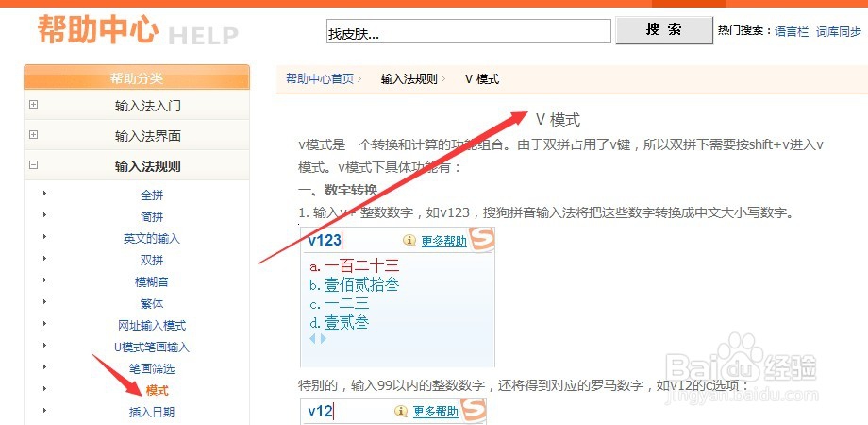Select candidate c. 一二三
The height and width of the screenshot is (425, 868).
(340, 304)
